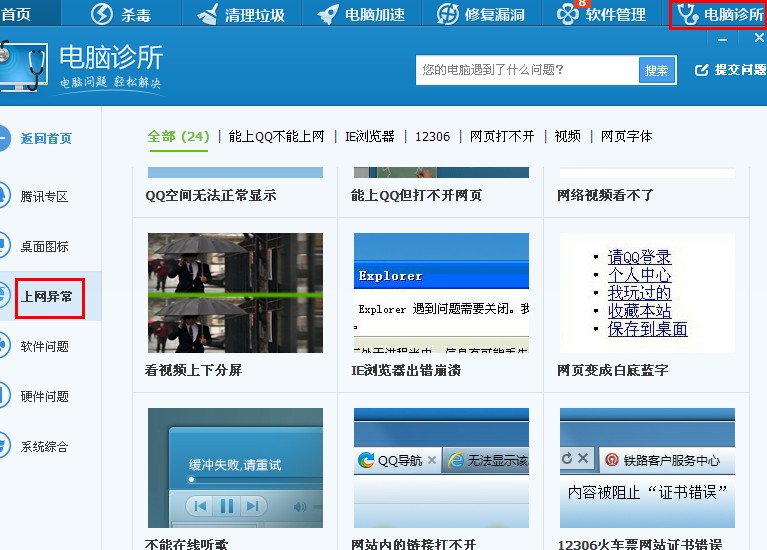Open 腾讯专区 category text
The width and height of the screenshot is (767, 550).
coord(44,197)
